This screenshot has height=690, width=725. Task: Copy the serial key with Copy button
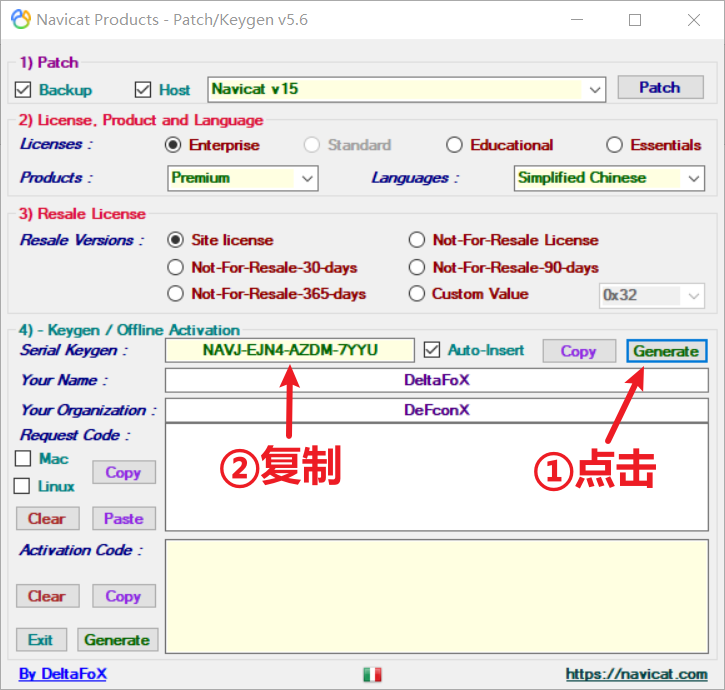click(x=579, y=351)
